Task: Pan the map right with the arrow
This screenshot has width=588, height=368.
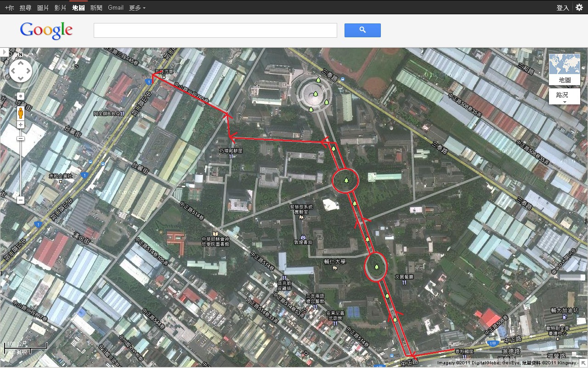Action: (x=28, y=71)
